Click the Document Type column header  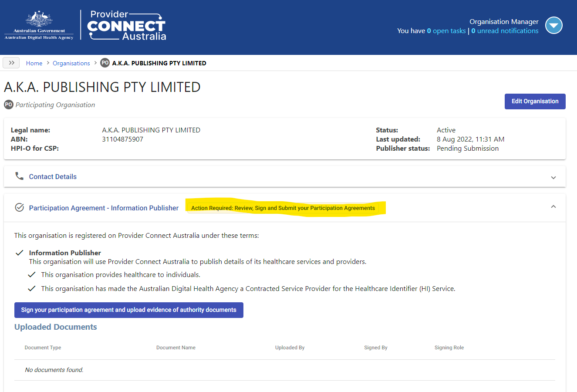click(x=43, y=348)
